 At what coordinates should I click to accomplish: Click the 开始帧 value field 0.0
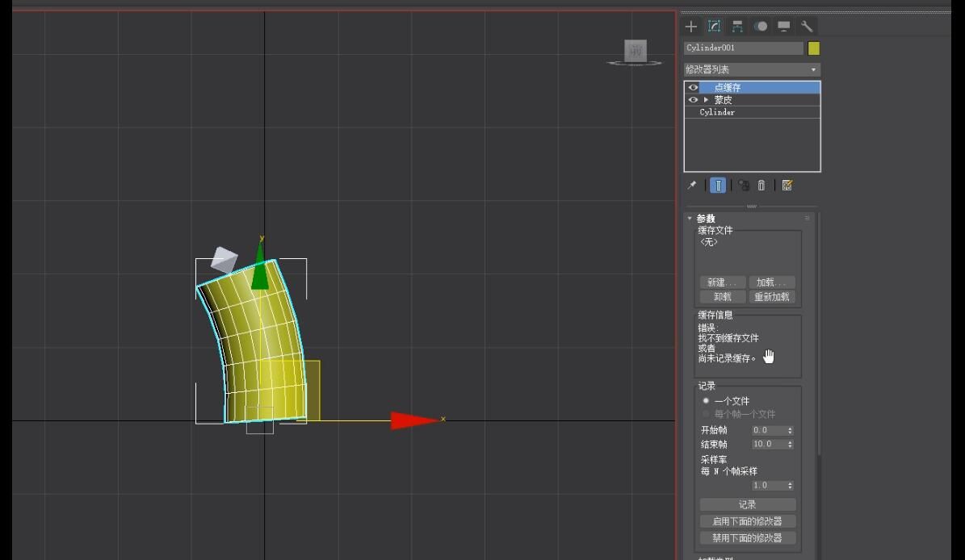[x=769, y=430]
